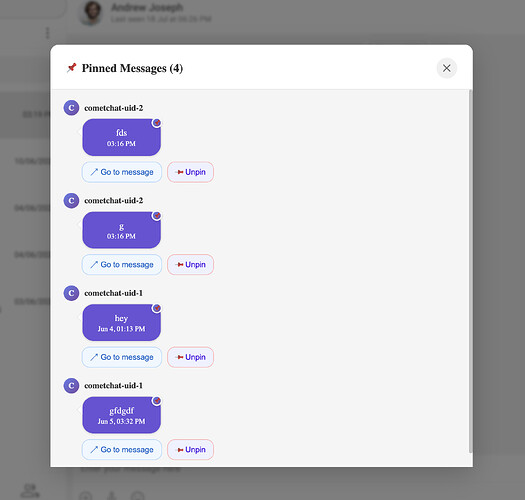
Task: Click the avatar of cometchat-uid-2 above 'fds'
Action: point(71,108)
